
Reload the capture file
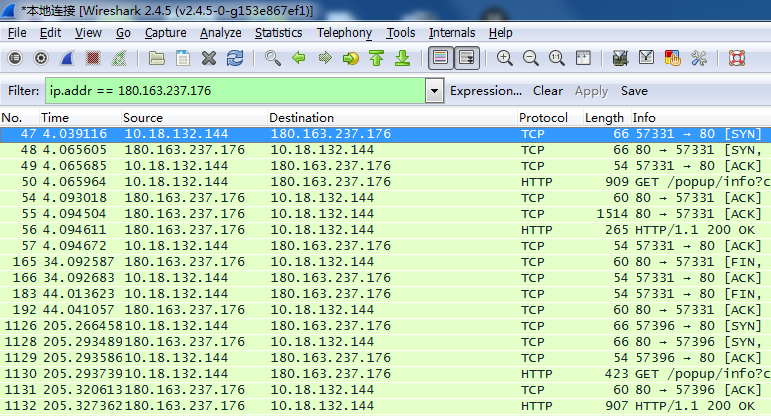(x=235, y=58)
